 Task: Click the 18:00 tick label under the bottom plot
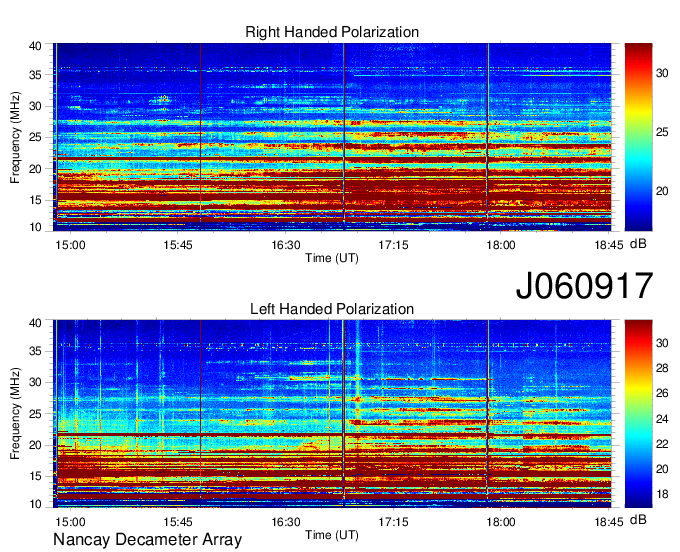pos(501,522)
